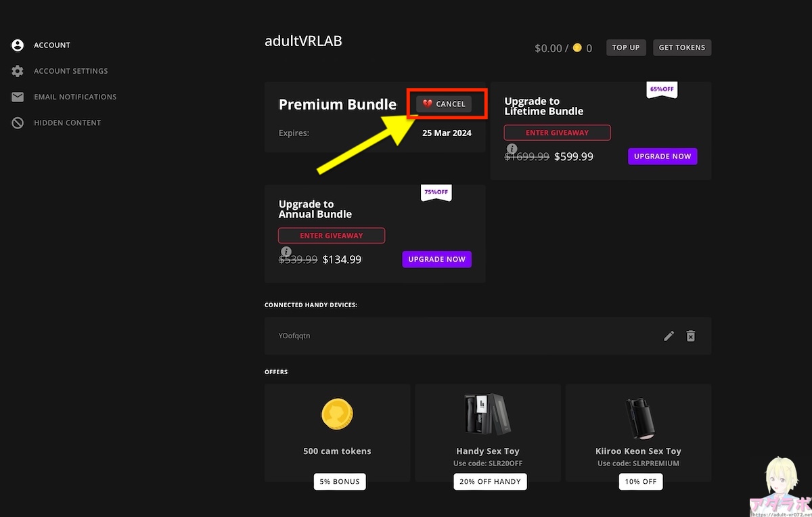This screenshot has height=517, width=812.
Task: Delete the connected Handy device with trash icon
Action: 690,336
